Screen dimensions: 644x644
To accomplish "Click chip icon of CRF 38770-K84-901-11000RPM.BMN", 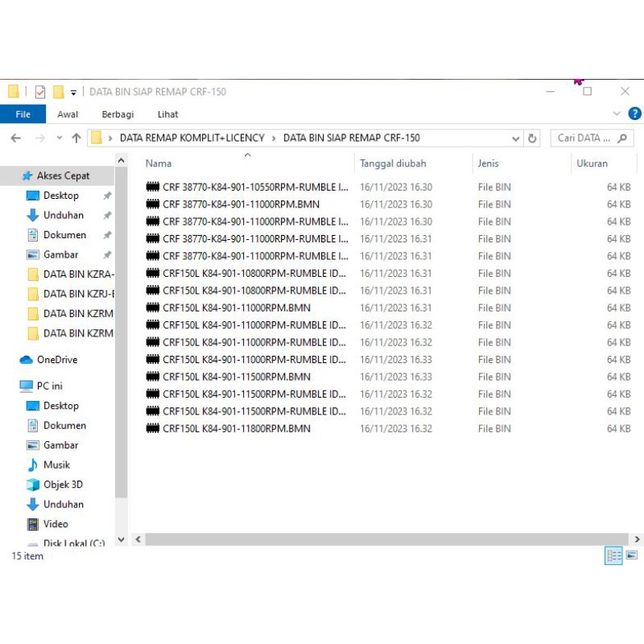I will pos(153,204).
